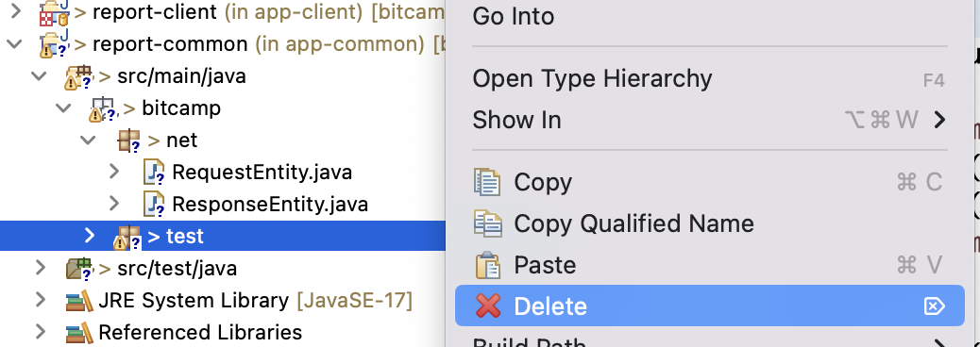
Task: Expand JRE System Library node
Action: 41,300
